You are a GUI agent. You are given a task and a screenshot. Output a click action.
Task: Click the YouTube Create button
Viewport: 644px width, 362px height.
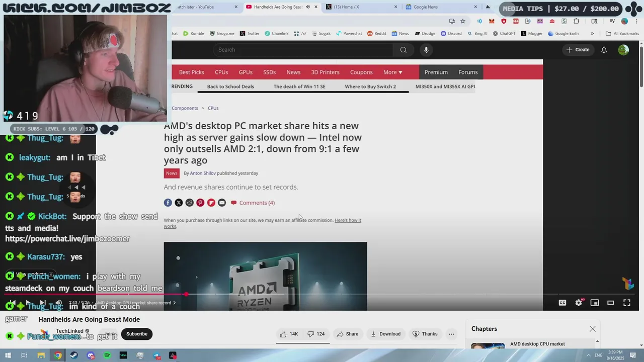point(578,50)
